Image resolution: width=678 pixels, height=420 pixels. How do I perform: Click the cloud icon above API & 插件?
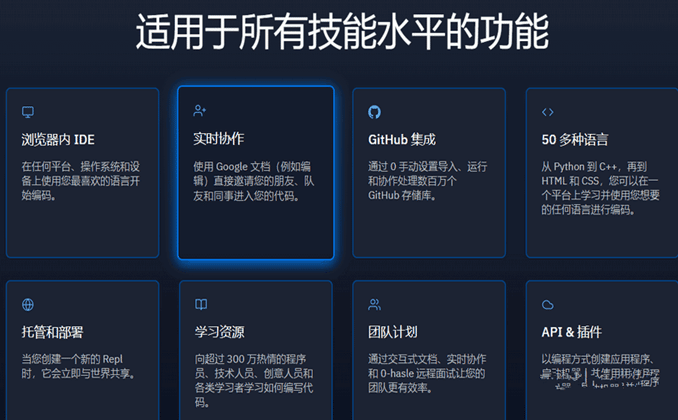coord(548,305)
